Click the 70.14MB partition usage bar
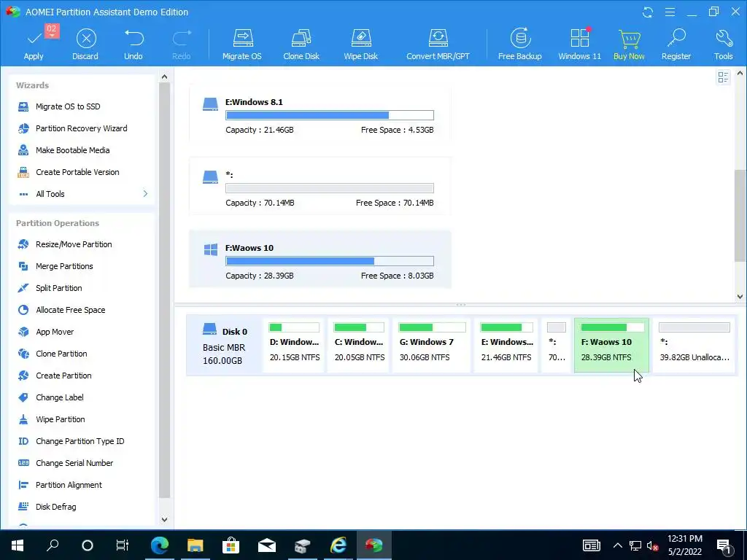The width and height of the screenshot is (747, 560). [330, 188]
